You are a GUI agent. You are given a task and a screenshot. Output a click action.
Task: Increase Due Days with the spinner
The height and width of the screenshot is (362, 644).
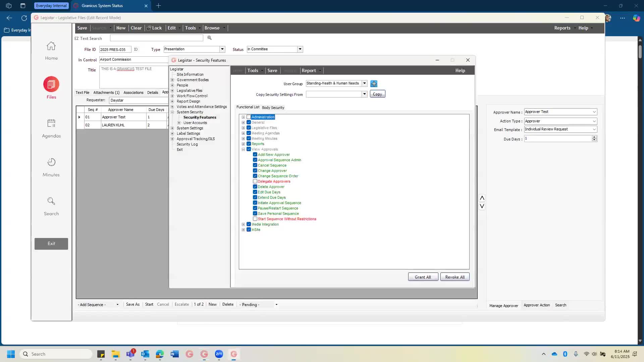click(594, 137)
